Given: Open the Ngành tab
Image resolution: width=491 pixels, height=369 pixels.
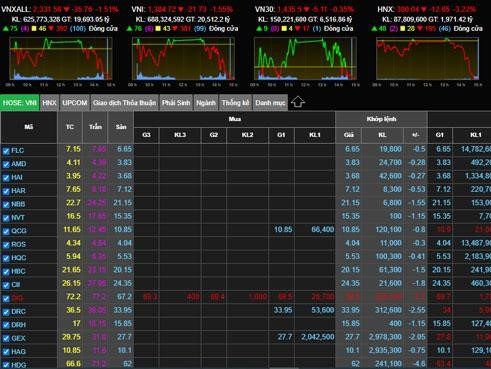Looking at the screenshot, I should pos(206,103).
